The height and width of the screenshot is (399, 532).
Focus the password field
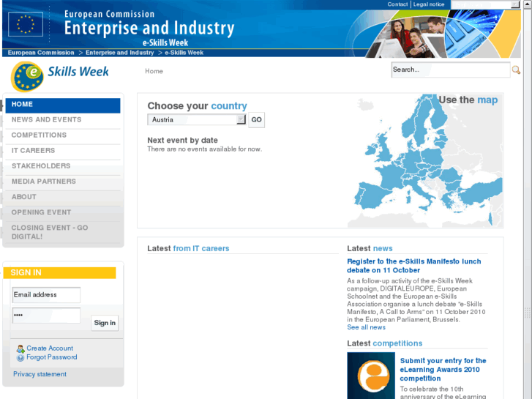(x=46, y=316)
